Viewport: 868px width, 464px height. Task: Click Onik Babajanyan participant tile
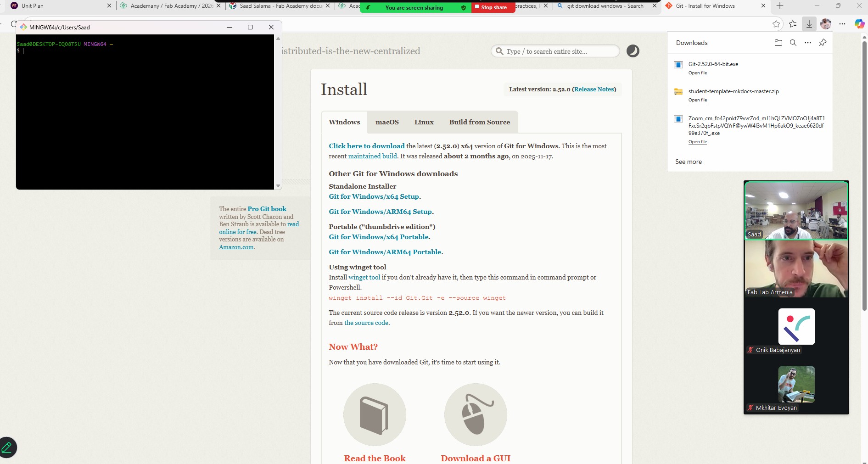pyautogui.click(x=796, y=326)
